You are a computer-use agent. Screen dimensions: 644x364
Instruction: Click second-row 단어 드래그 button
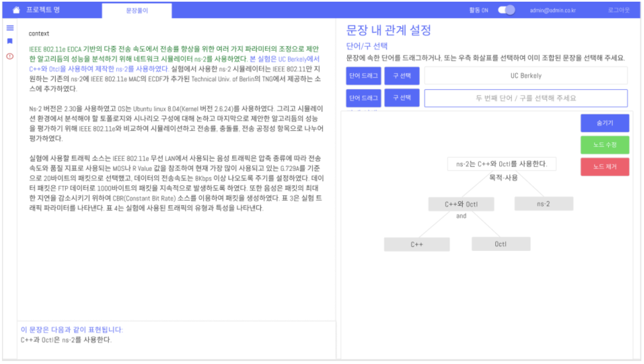(363, 98)
